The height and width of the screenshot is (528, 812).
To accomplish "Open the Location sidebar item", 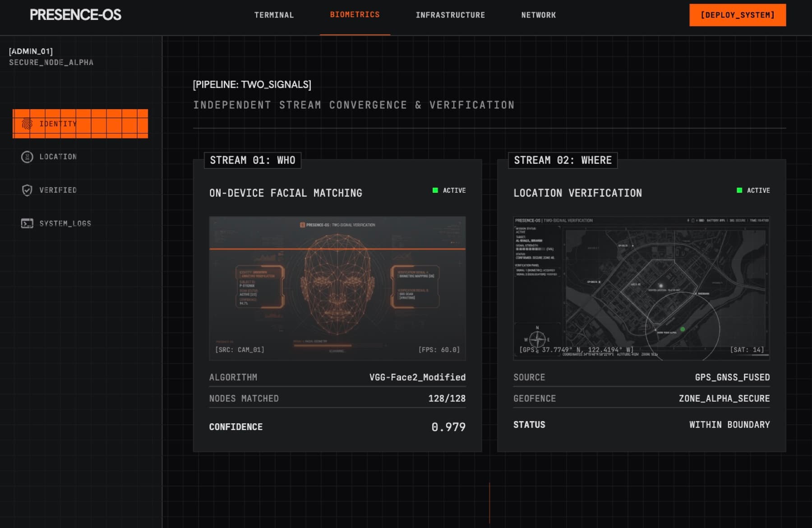I will tap(80, 157).
